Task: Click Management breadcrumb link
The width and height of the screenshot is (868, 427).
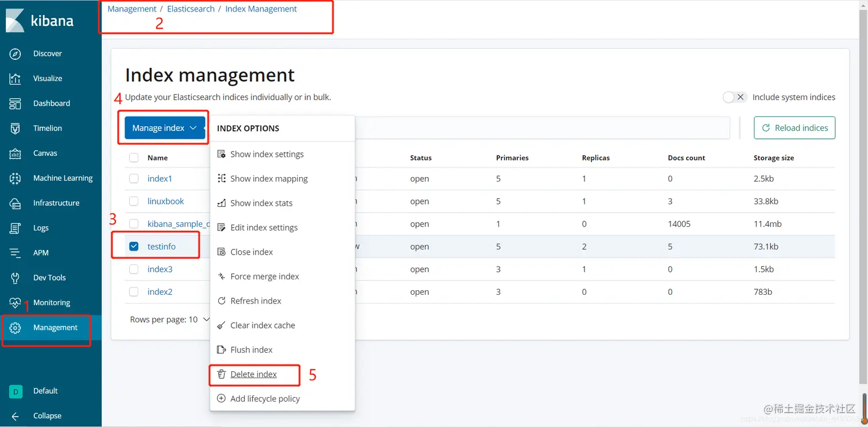Action: 132,9
